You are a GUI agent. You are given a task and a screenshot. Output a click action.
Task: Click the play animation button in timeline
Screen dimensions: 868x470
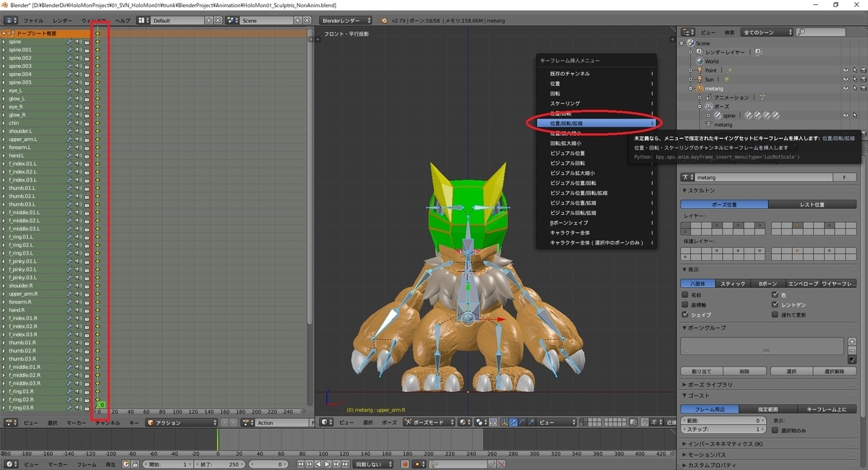point(327,463)
